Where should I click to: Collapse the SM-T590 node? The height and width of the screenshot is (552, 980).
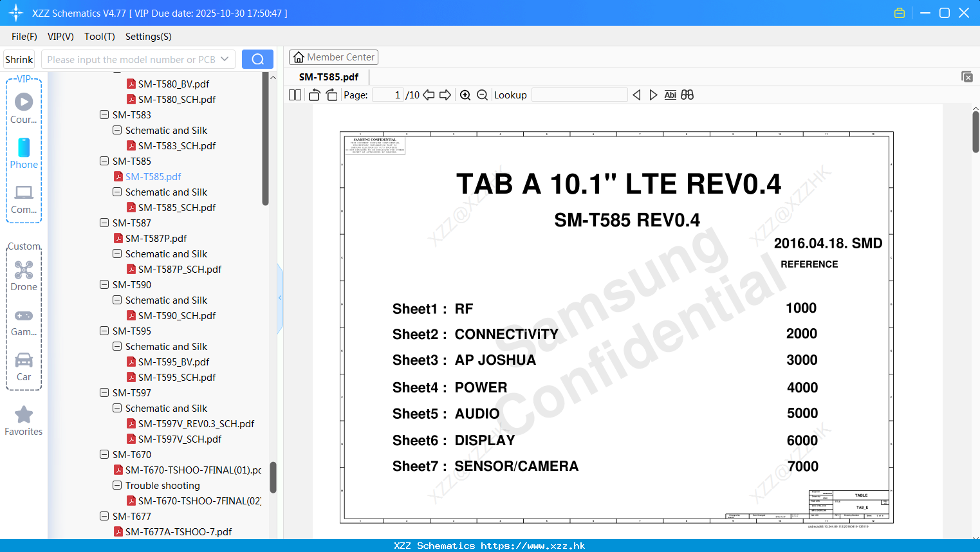click(104, 284)
